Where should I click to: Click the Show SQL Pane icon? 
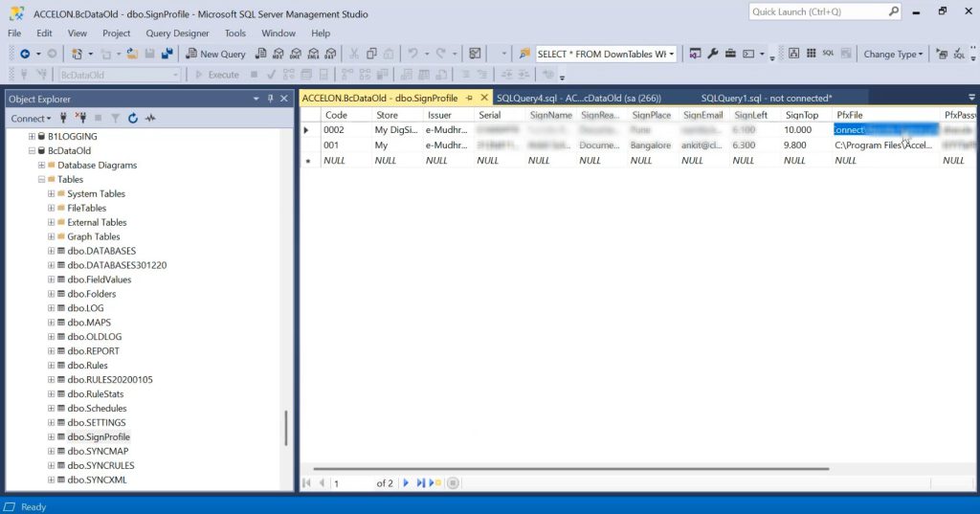(828, 54)
